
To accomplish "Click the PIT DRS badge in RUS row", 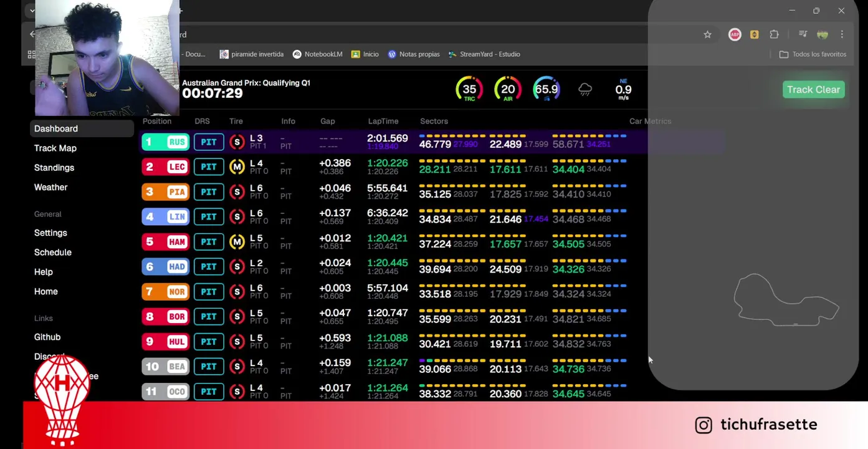I will (x=209, y=142).
